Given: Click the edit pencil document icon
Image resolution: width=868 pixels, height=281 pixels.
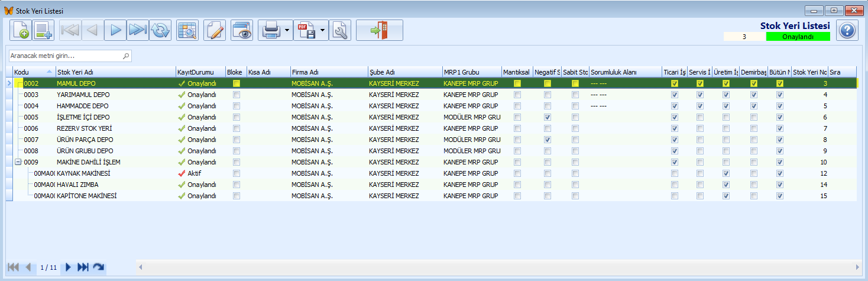Looking at the screenshot, I should [x=215, y=30].
